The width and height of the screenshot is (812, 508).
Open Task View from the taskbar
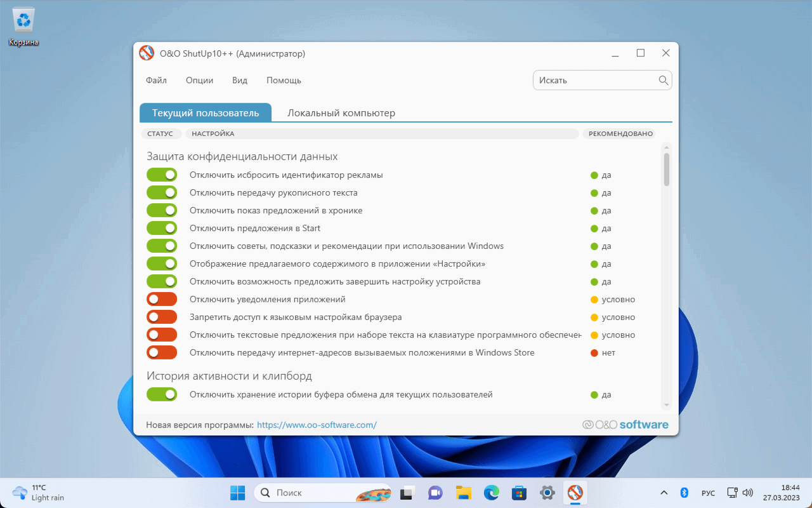click(x=407, y=493)
